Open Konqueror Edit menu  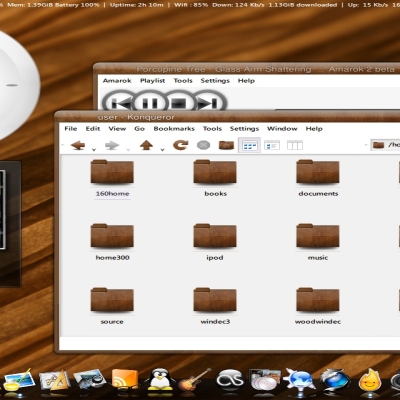click(93, 129)
